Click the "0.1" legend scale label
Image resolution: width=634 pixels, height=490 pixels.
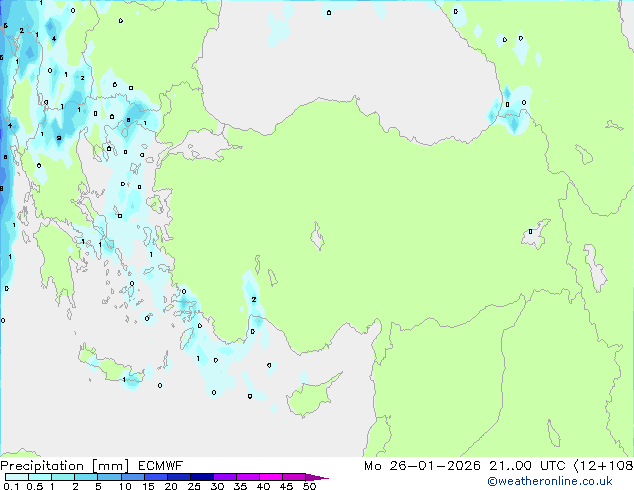pos(11,486)
